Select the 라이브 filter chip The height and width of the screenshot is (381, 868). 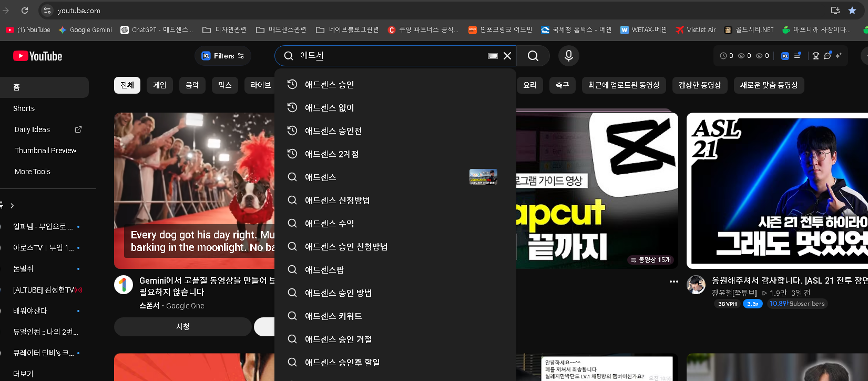coord(260,85)
